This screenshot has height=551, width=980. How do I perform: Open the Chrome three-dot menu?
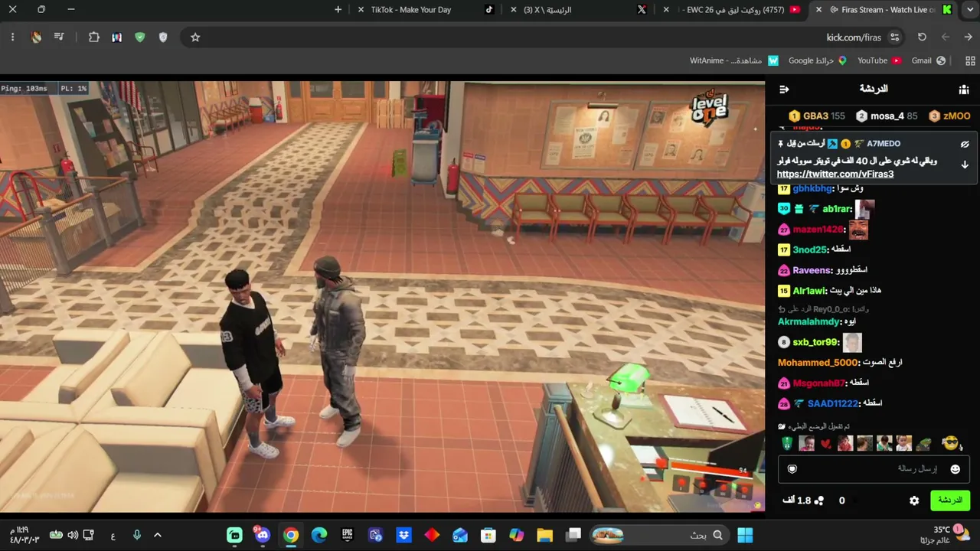tap(12, 37)
